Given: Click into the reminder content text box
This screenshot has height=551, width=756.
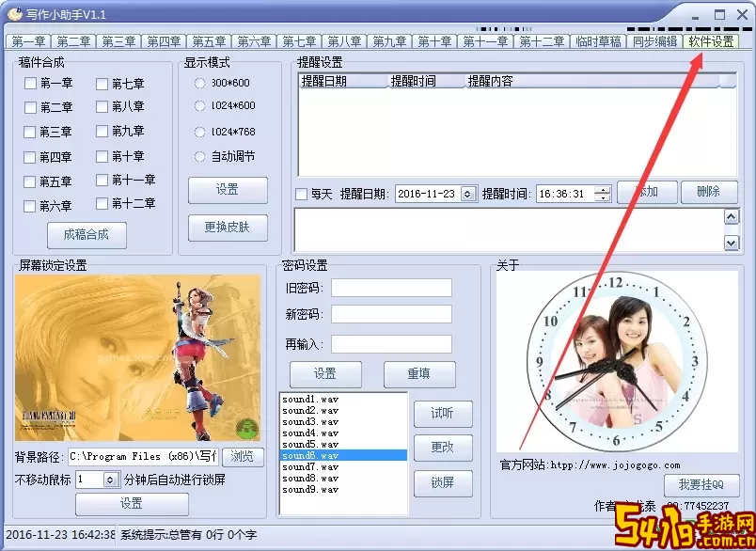Looking at the screenshot, I should pyautogui.click(x=509, y=230).
